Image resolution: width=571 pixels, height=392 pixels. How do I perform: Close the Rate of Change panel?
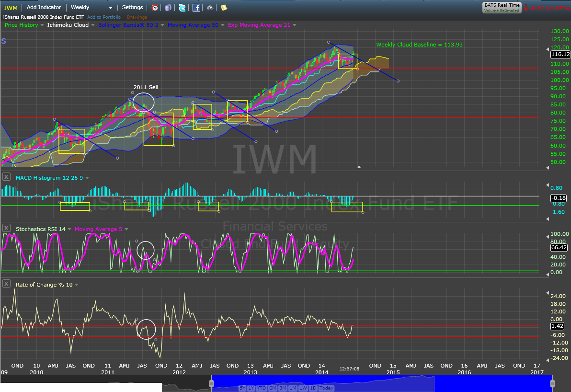(x=6, y=284)
